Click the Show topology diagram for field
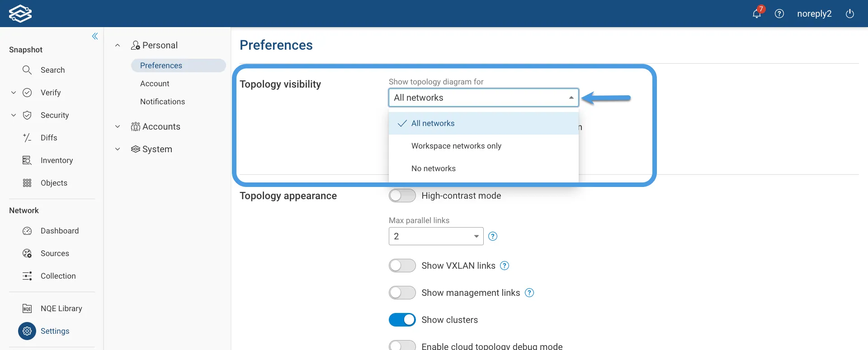 pos(484,98)
